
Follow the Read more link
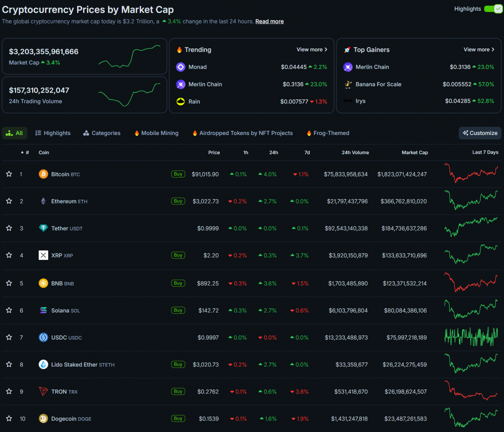269,22
